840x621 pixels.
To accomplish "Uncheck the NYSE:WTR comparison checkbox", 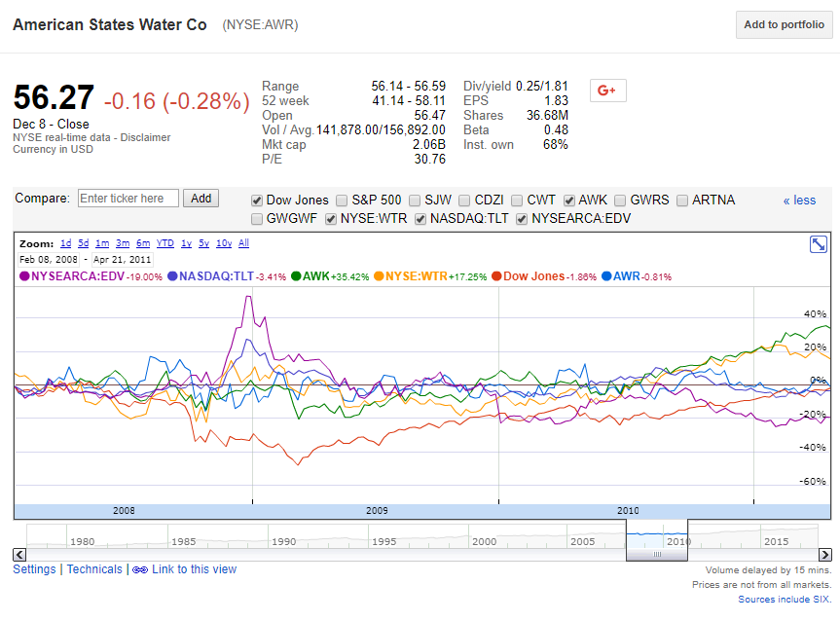I will click(x=331, y=219).
